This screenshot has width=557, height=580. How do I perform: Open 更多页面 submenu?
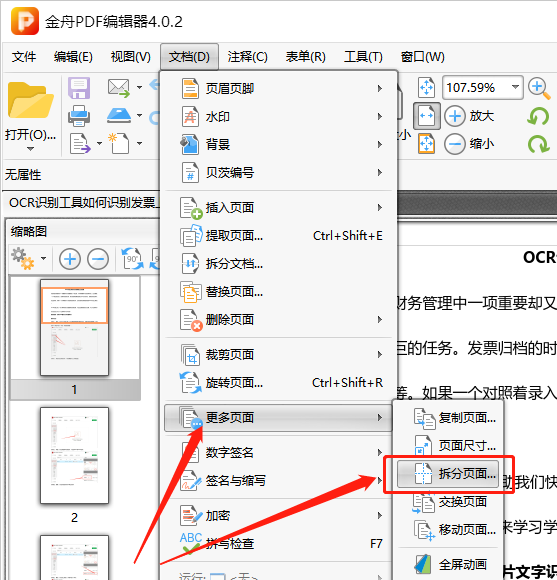pyautogui.click(x=278, y=418)
